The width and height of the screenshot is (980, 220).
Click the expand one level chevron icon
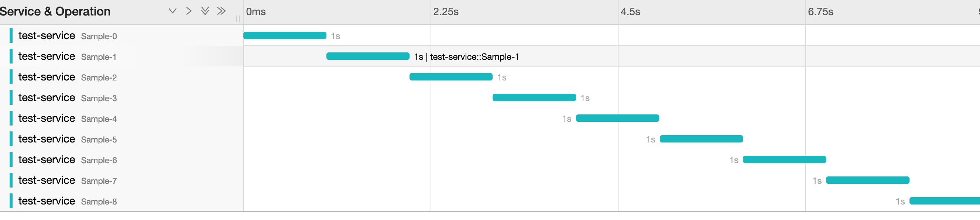point(189,11)
